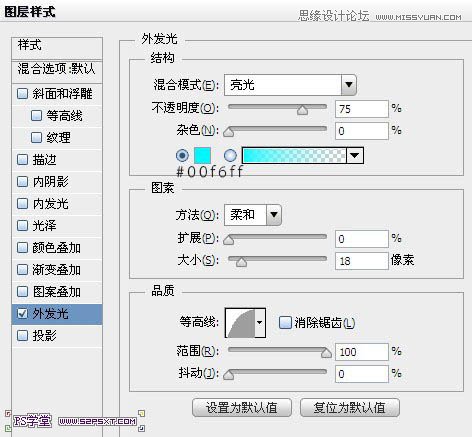Enable the 渐变叠加 checkbox

(22, 270)
